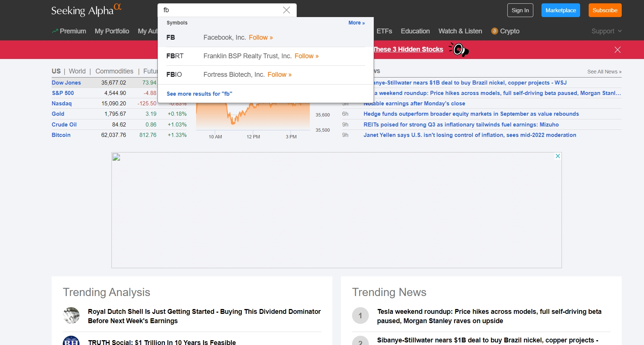Click See All News link
644x345 pixels.
[604, 72]
